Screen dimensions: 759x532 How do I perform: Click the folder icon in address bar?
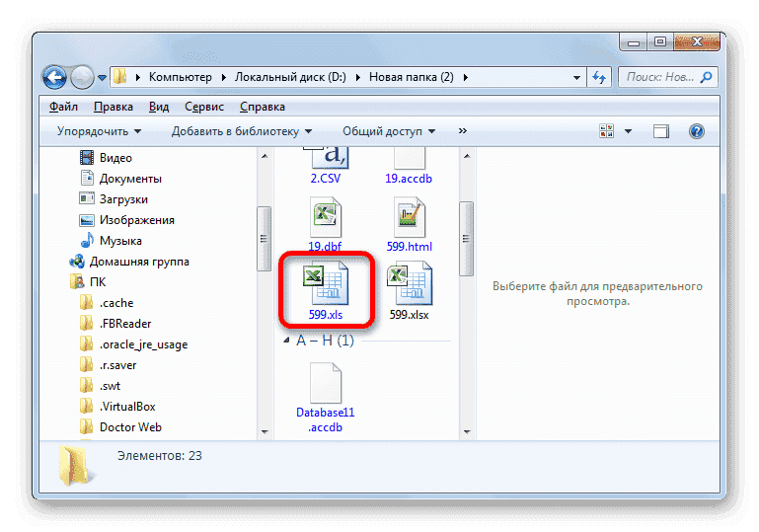[x=119, y=77]
